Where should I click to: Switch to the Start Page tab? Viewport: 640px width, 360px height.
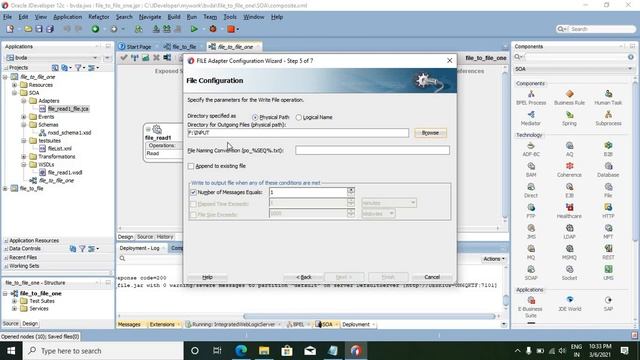(x=135, y=47)
